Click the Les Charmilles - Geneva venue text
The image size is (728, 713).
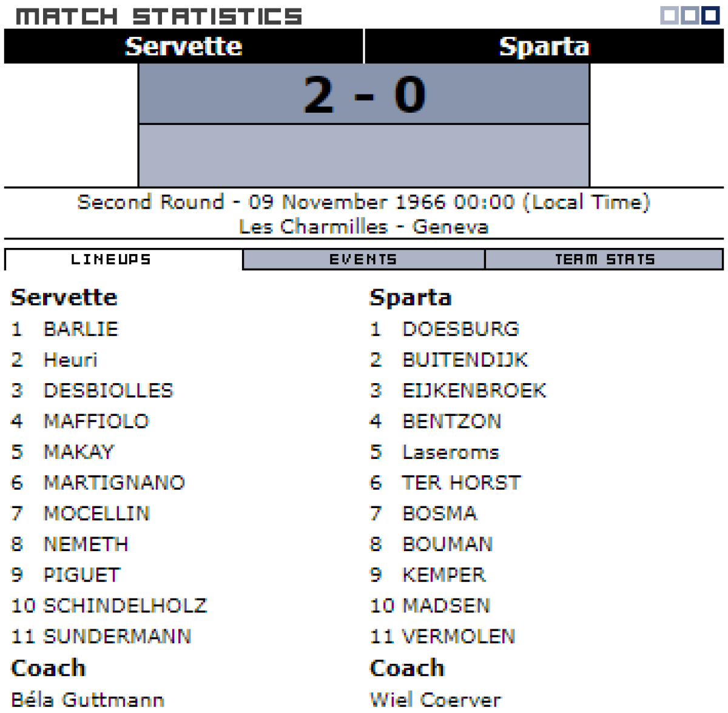pyautogui.click(x=363, y=227)
